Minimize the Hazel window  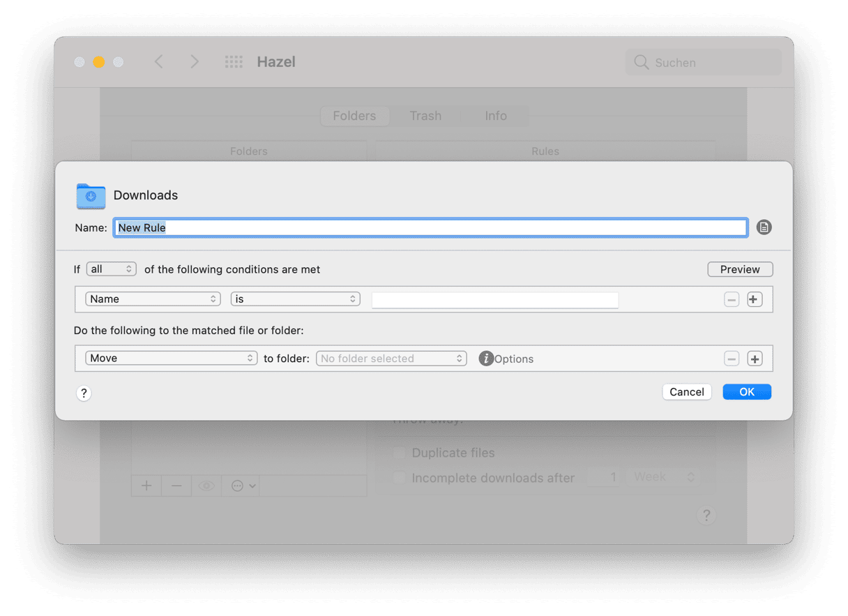click(x=99, y=62)
